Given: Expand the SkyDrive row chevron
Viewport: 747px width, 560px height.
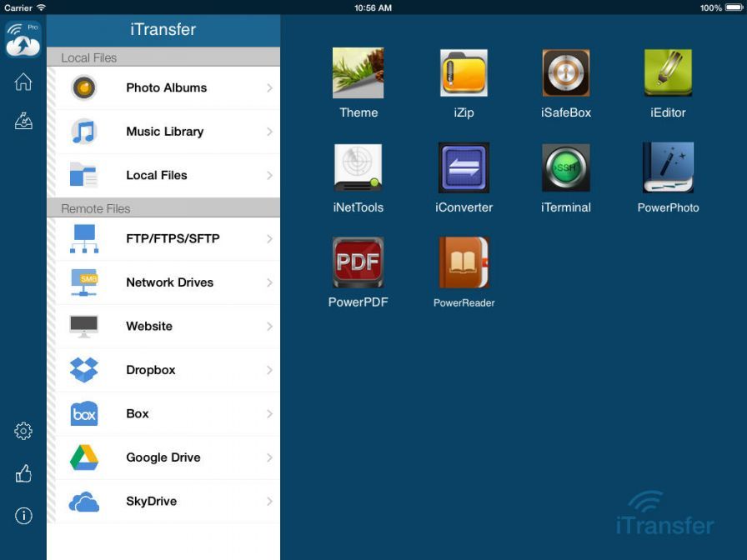Looking at the screenshot, I should (269, 501).
